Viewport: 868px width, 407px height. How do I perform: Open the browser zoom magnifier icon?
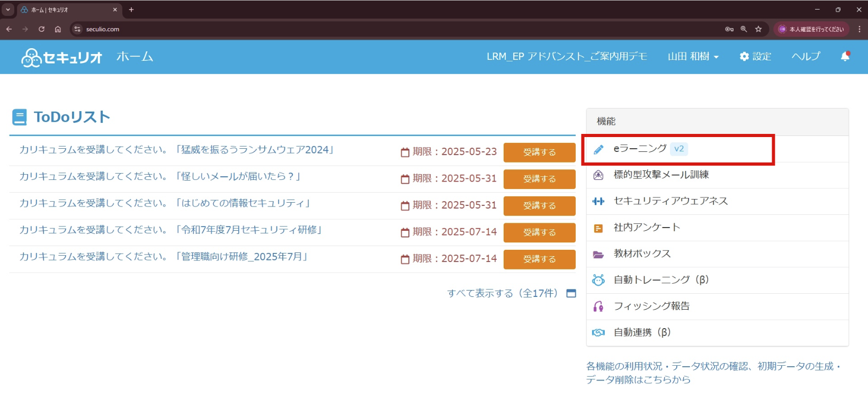[x=744, y=29]
